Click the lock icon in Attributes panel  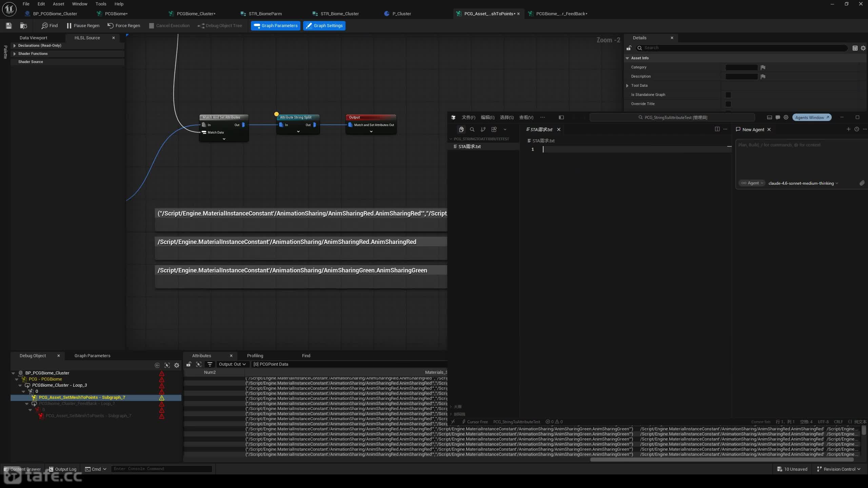coord(189,364)
